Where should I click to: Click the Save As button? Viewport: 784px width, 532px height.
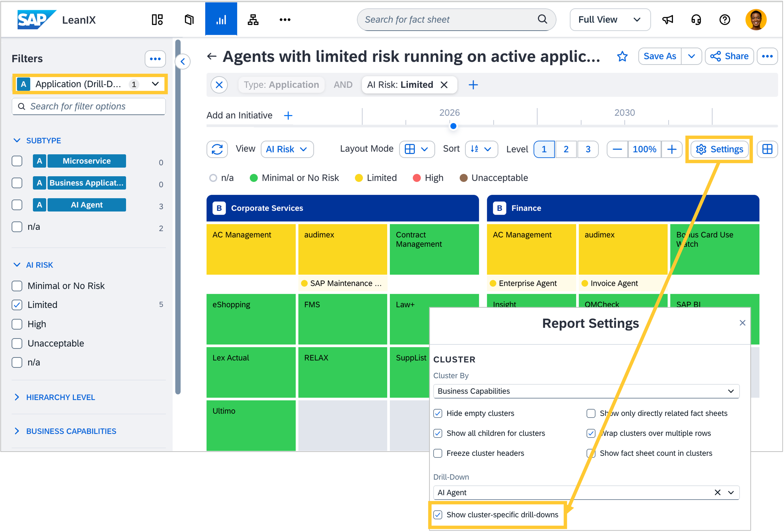(x=660, y=56)
